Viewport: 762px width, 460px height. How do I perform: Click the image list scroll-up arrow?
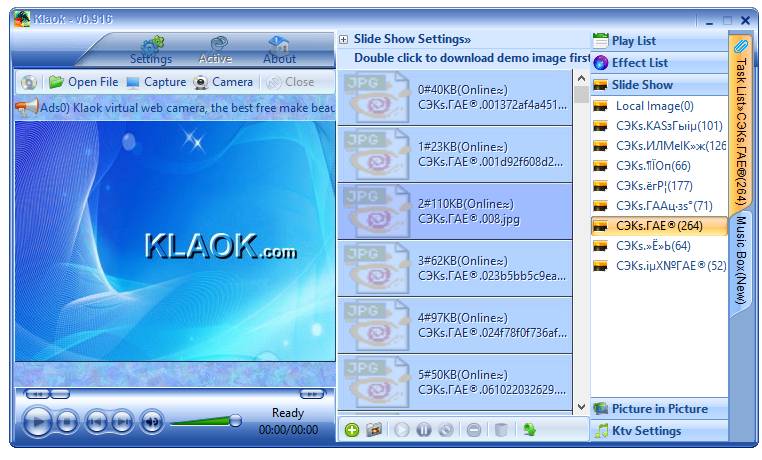(581, 78)
